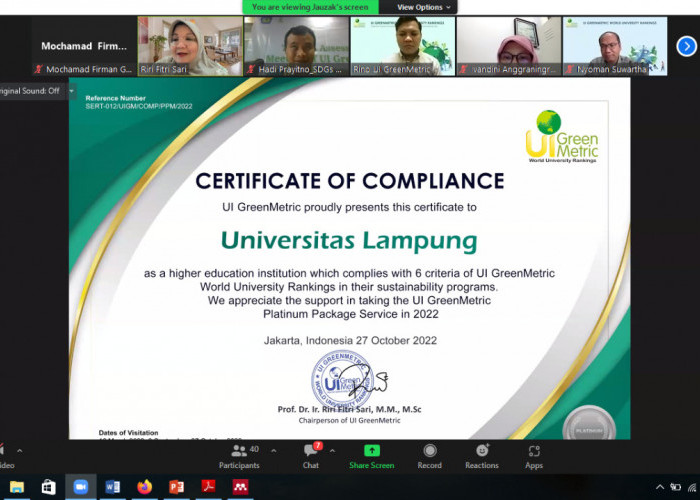The height and width of the screenshot is (500, 700).
Task: Open the Reactions menu
Action: point(482,457)
